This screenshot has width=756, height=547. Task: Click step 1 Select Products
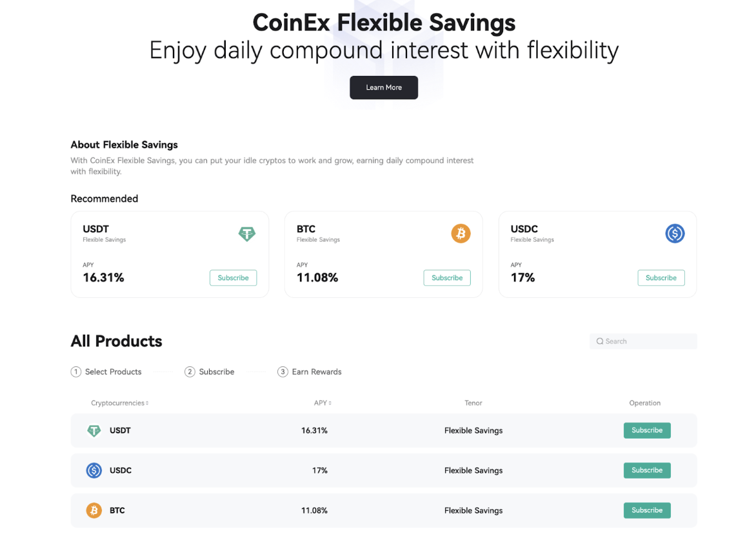106,372
